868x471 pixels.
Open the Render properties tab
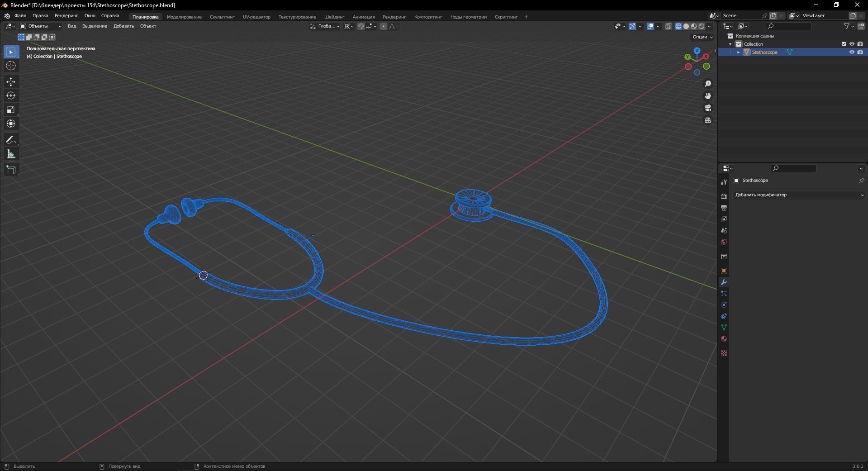(724, 196)
